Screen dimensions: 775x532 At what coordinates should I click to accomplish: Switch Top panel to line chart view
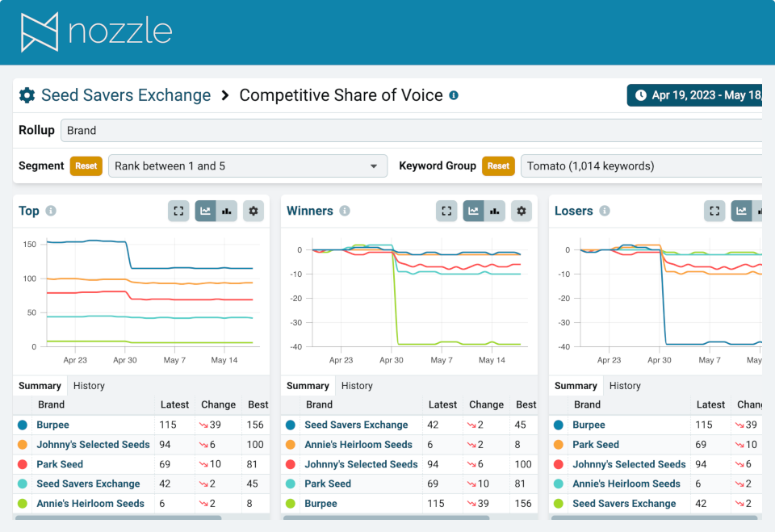[x=206, y=212]
